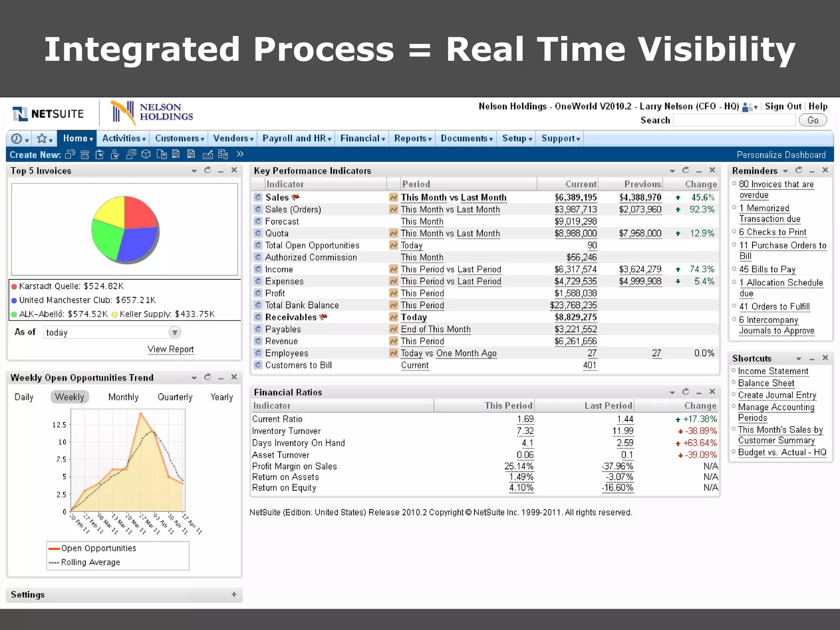
Task: Click refresh icon beside Profit indicator
Action: click(258, 293)
